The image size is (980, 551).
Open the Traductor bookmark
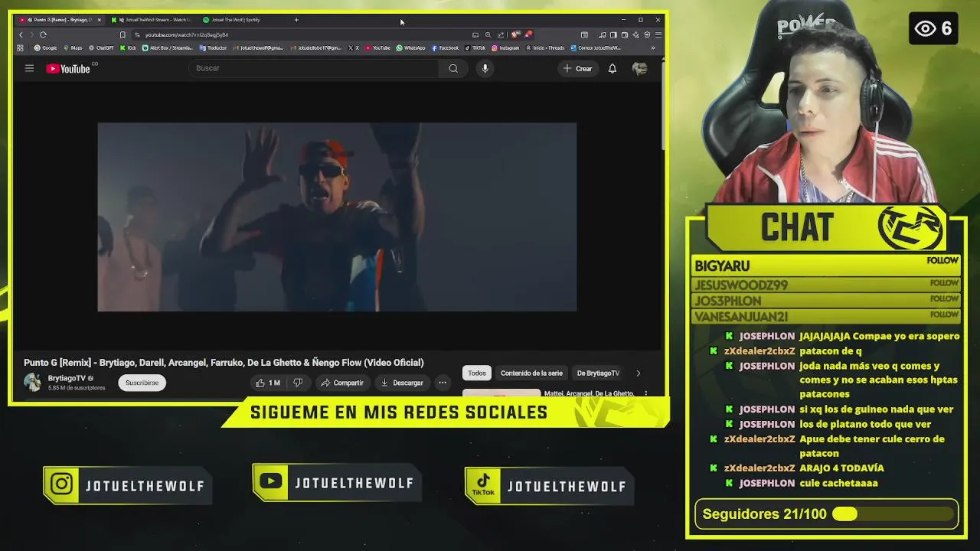(x=213, y=47)
